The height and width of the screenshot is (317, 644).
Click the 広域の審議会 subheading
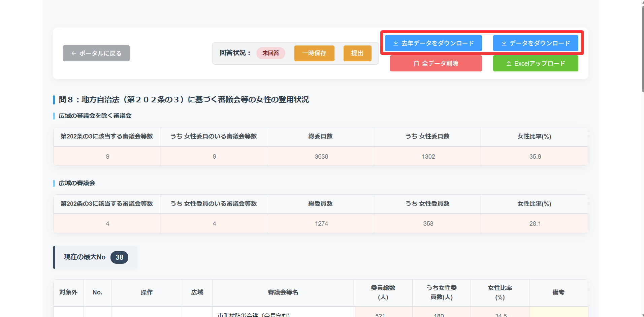point(77,183)
